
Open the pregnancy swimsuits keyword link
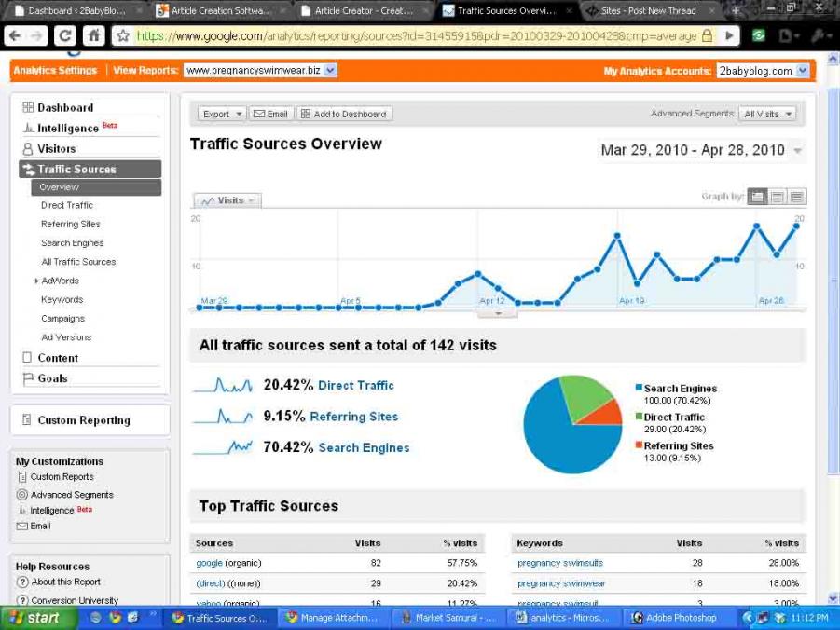pos(560,563)
